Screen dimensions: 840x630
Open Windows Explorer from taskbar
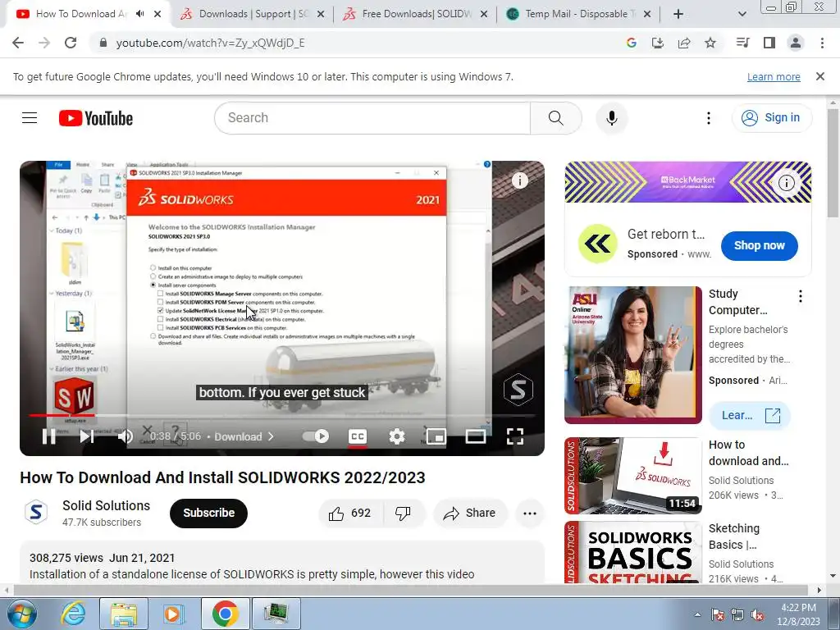click(x=124, y=614)
